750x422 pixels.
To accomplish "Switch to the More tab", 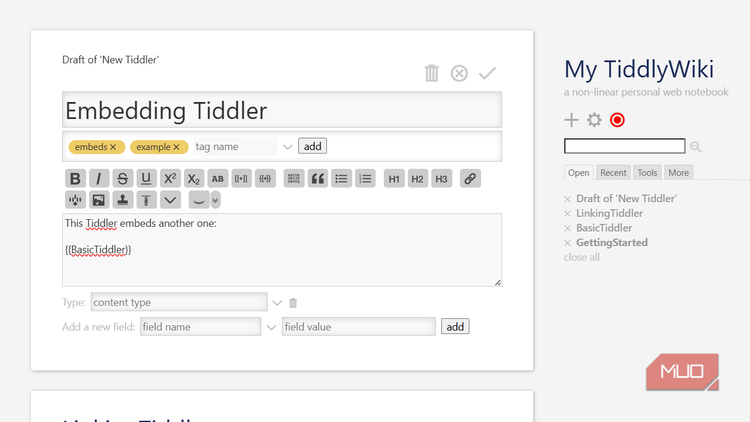I will pos(678,173).
